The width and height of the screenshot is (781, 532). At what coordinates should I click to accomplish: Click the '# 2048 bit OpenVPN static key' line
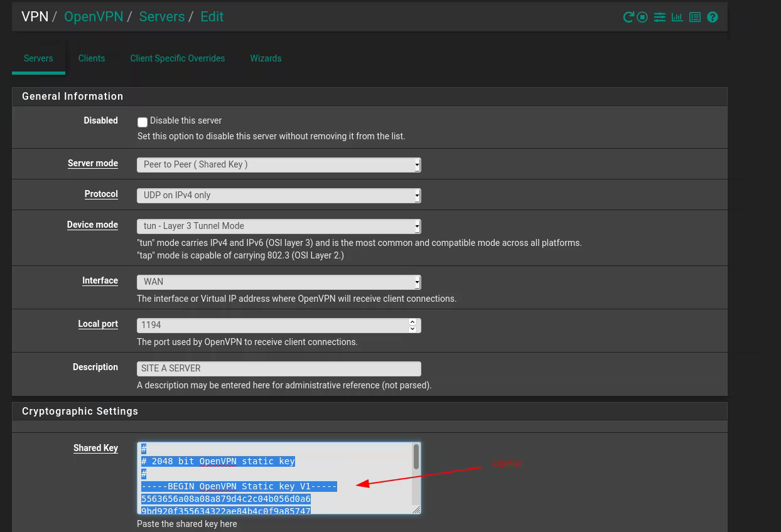(x=218, y=461)
